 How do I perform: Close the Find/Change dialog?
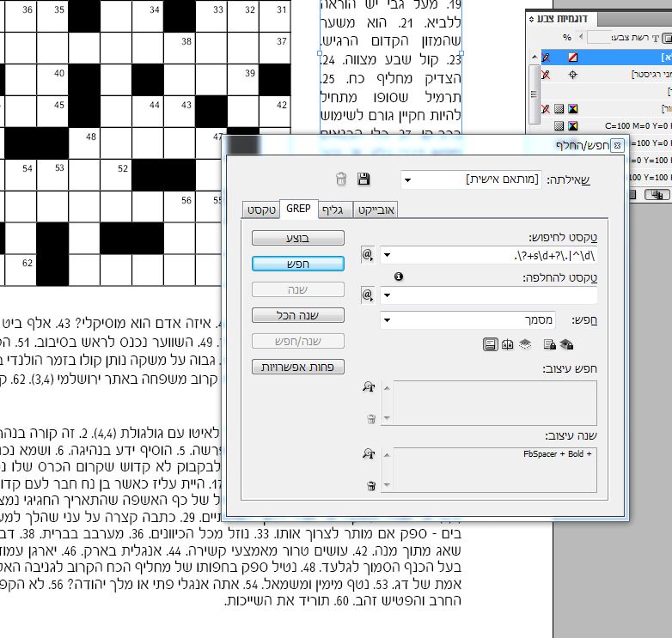617,146
